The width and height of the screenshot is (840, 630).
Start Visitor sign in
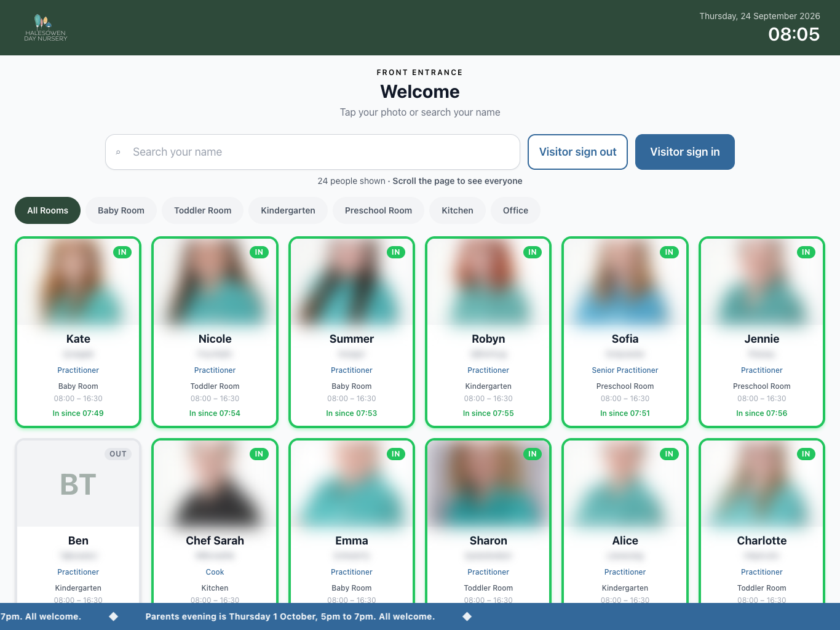(684, 152)
